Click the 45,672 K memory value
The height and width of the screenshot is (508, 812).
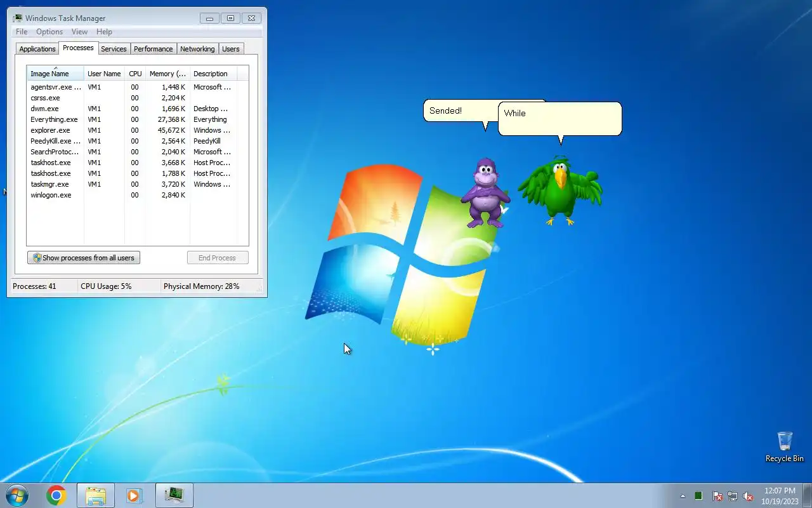171,130
